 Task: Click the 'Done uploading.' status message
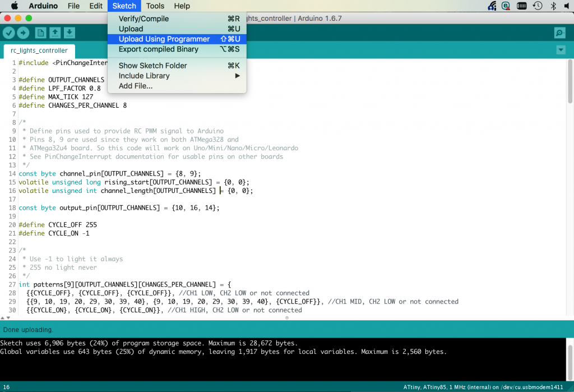[x=28, y=330]
